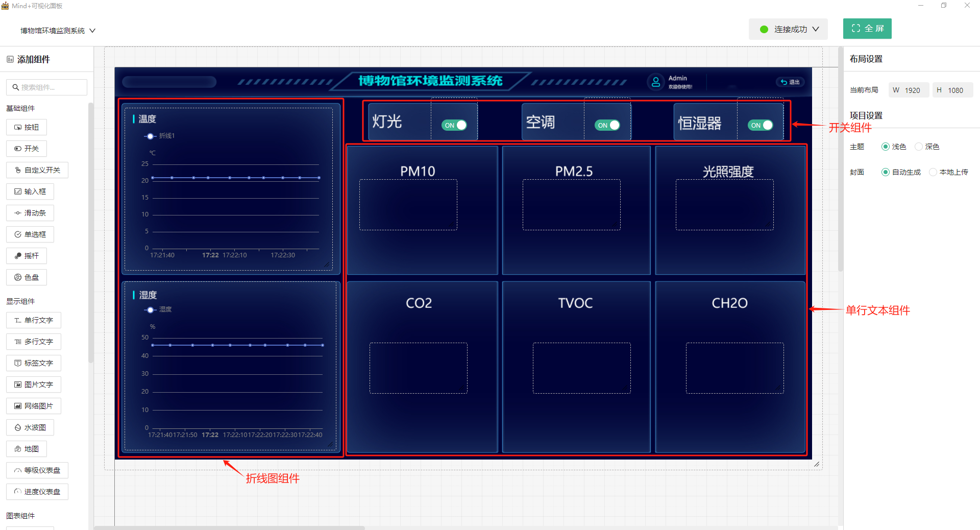The width and height of the screenshot is (980, 530).
Task: Add a 水波图 water wave component
Action: [x=30, y=427]
